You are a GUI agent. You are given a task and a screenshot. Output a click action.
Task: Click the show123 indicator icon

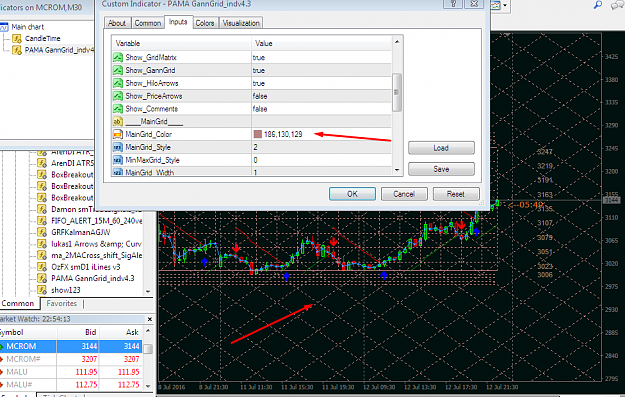click(x=42, y=290)
